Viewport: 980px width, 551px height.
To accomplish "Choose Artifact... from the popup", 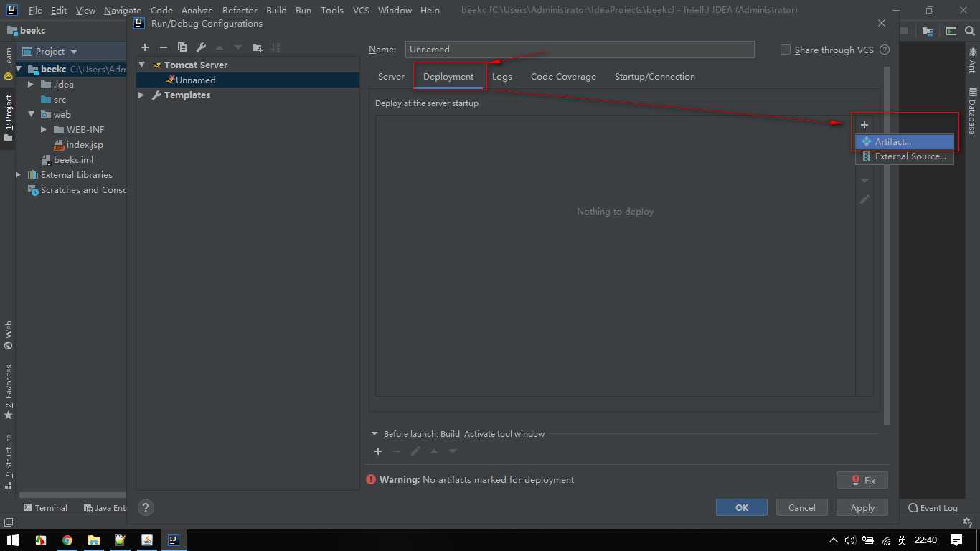I will tap(905, 142).
